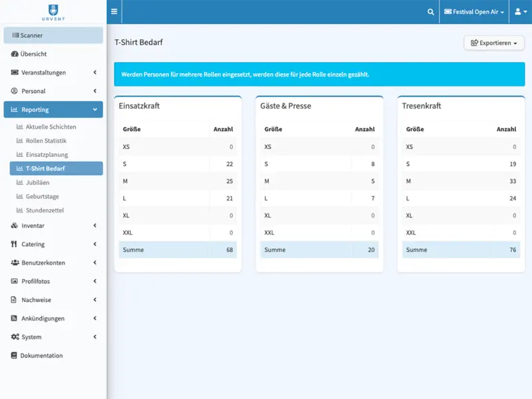The image size is (532, 399).
Task: Click the Anzahl header in Einsatzkraft table
Action: (223, 129)
